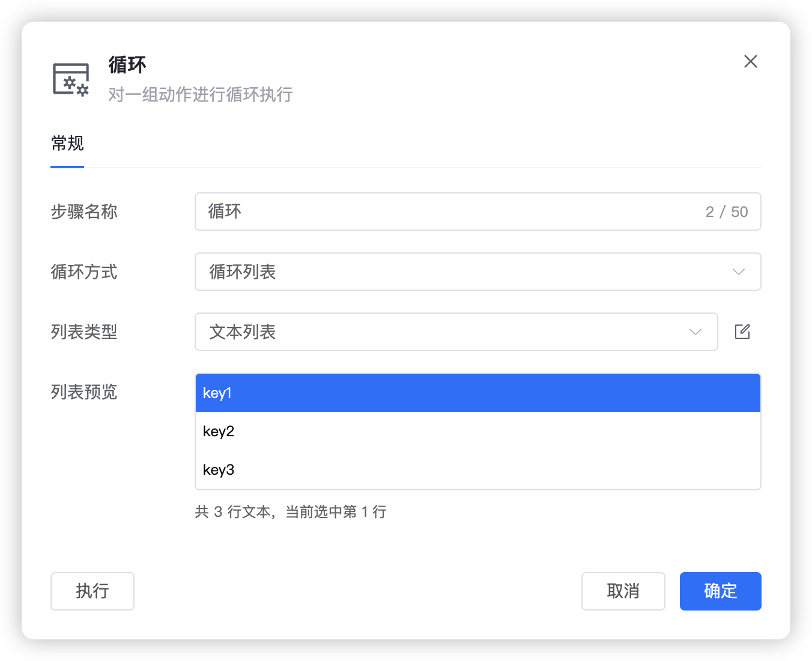This screenshot has height=661, width=812.
Task: Click the 循环方式 label
Action: 84,272
